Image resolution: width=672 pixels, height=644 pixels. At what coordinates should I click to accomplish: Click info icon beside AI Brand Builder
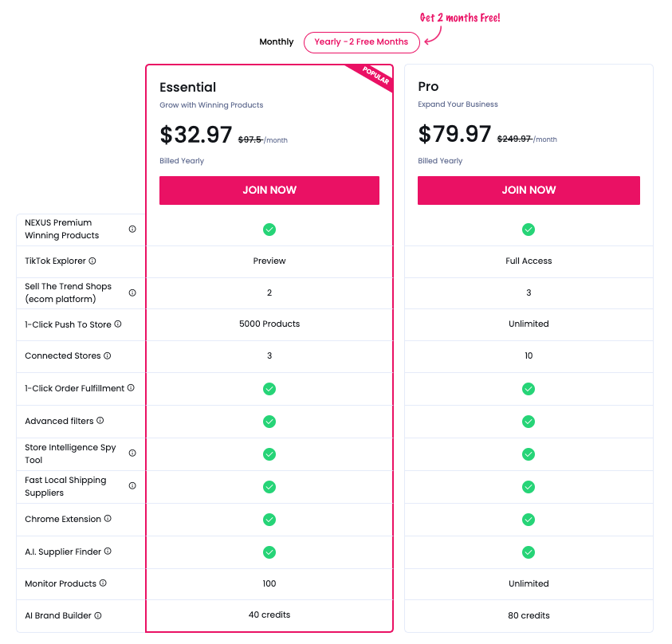tap(98, 615)
